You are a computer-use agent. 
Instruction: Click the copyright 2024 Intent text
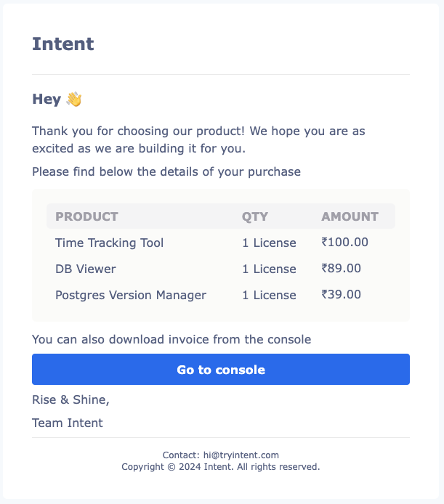[221, 467]
